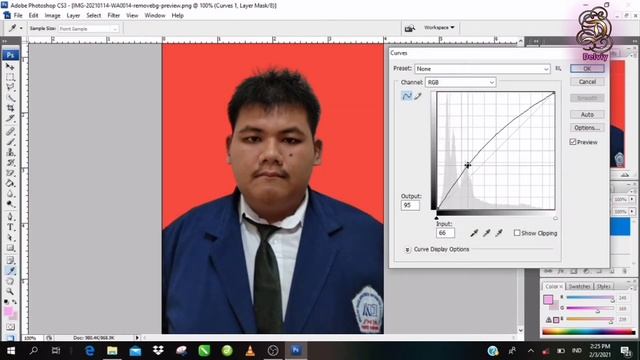The width and height of the screenshot is (640, 360).
Task: Click the black point eyedropper in Curves
Action: (x=474, y=233)
